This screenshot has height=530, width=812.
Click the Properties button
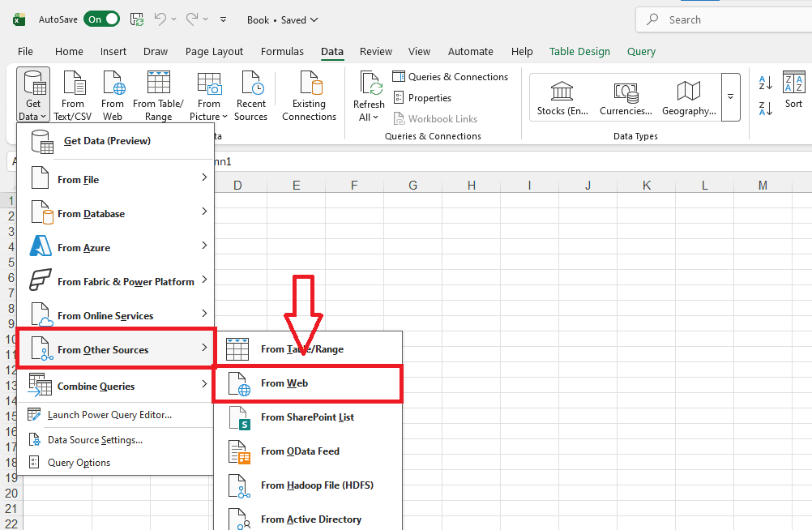tap(422, 98)
